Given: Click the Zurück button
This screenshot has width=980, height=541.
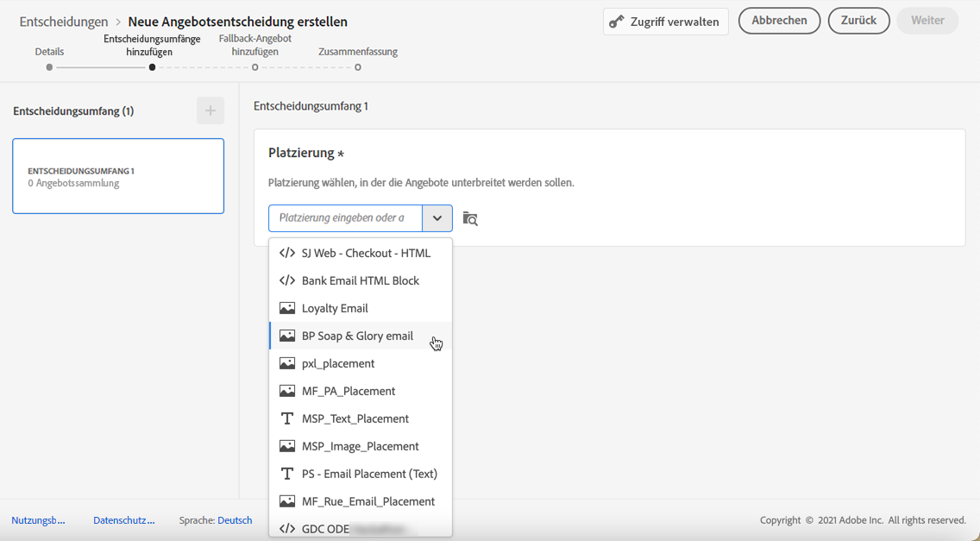Looking at the screenshot, I should point(858,21).
